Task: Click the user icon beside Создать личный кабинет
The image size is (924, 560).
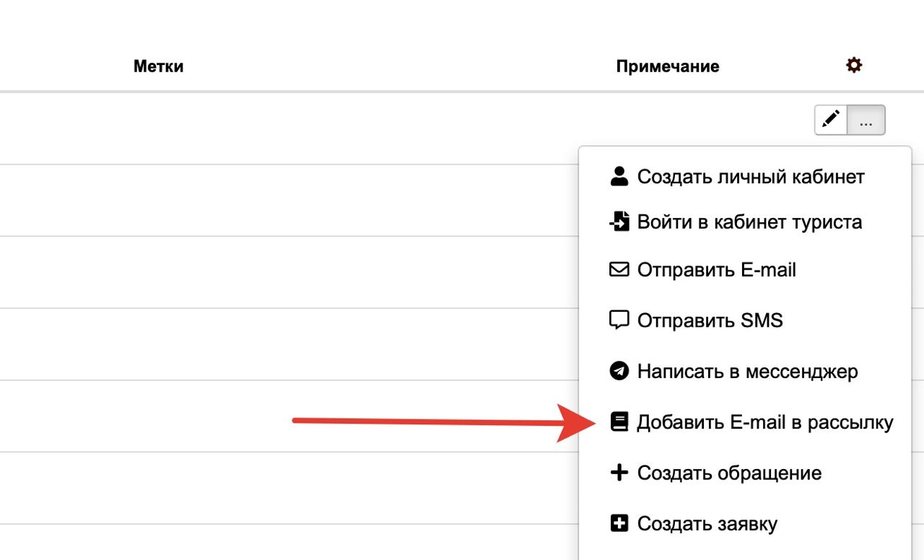Action: click(x=619, y=177)
